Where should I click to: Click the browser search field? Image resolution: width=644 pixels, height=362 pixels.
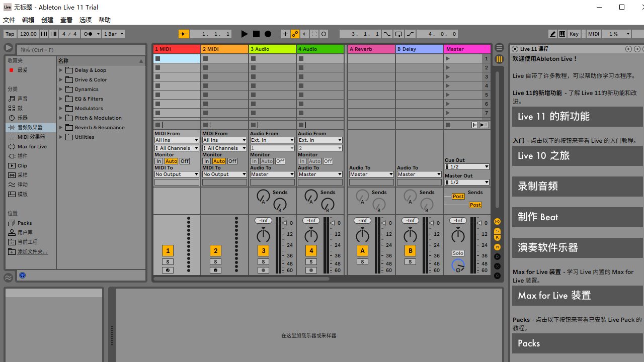(x=80, y=50)
